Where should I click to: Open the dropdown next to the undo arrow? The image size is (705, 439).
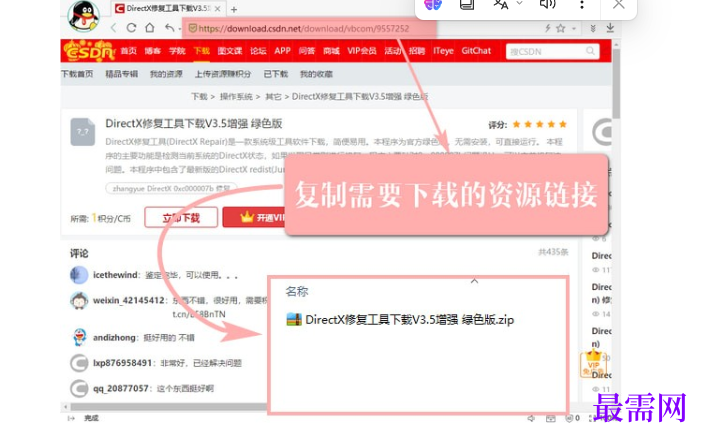click(180, 29)
